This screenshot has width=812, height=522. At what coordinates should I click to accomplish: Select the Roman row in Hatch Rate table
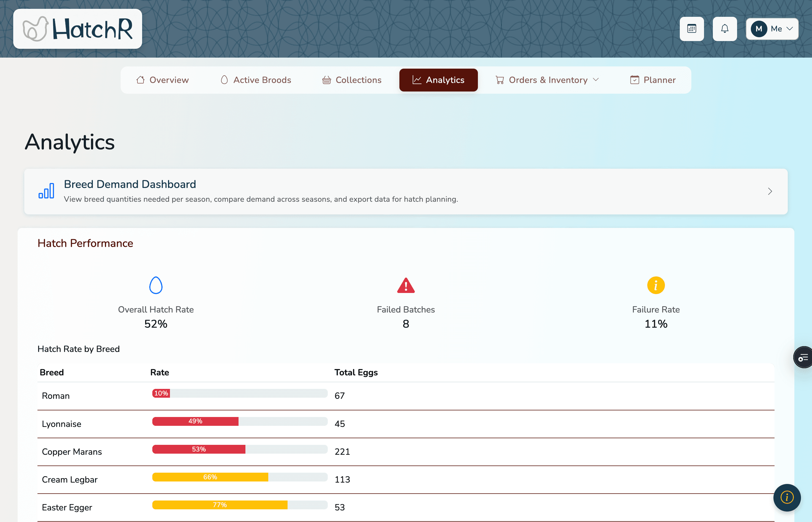coord(56,395)
